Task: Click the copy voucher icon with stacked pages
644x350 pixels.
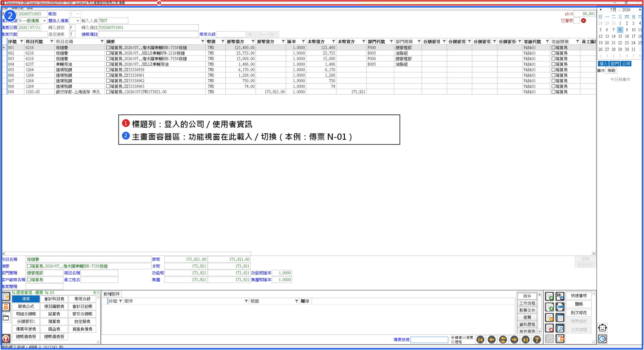Action: pos(549,307)
